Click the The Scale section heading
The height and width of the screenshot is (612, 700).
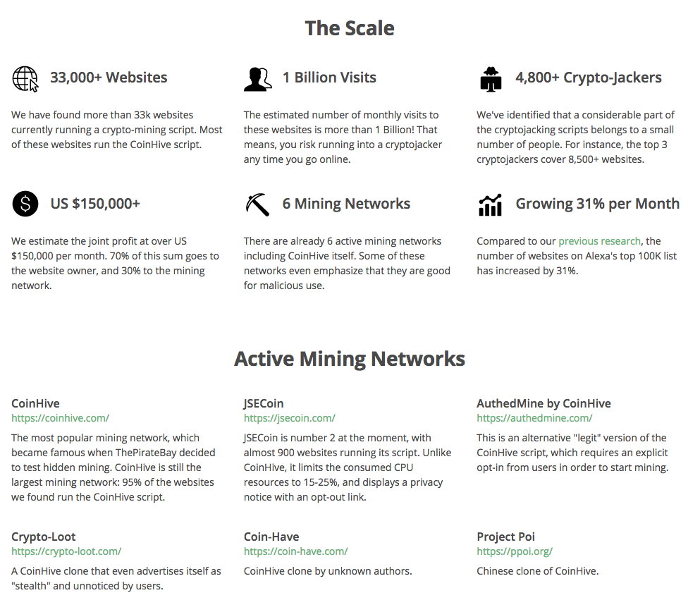point(350,29)
